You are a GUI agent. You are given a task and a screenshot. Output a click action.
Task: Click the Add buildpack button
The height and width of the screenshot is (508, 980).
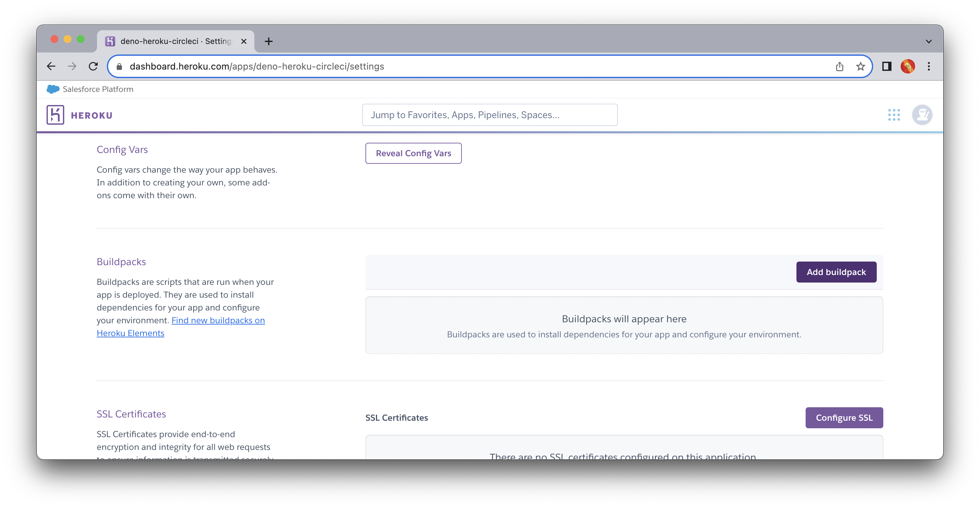[836, 272]
